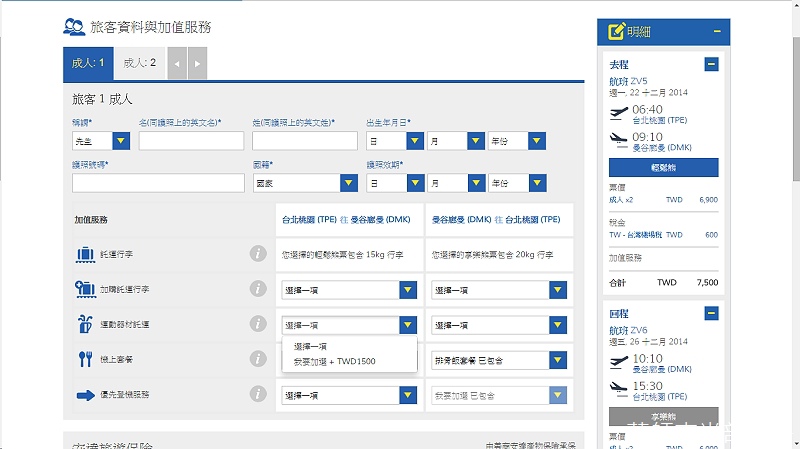This screenshot has height=449, width=800.
Task: Click the sports equipment golf bag icon
Action: (85, 324)
